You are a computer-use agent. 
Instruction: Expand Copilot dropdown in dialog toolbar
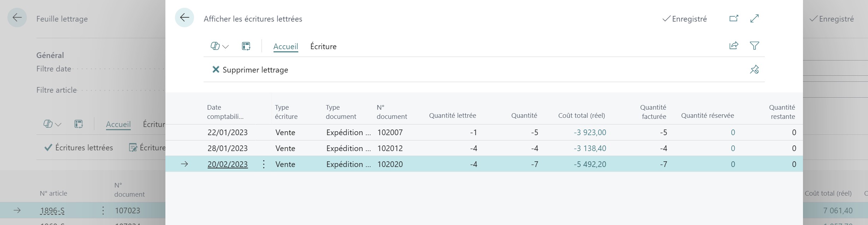point(219,46)
